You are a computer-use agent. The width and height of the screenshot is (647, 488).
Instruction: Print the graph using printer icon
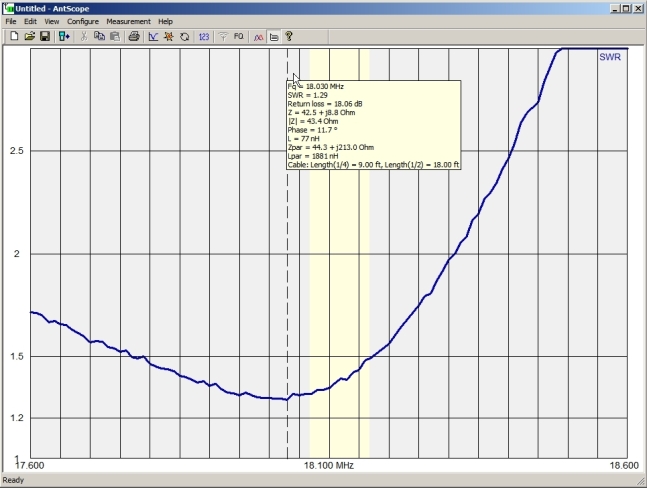(134, 37)
